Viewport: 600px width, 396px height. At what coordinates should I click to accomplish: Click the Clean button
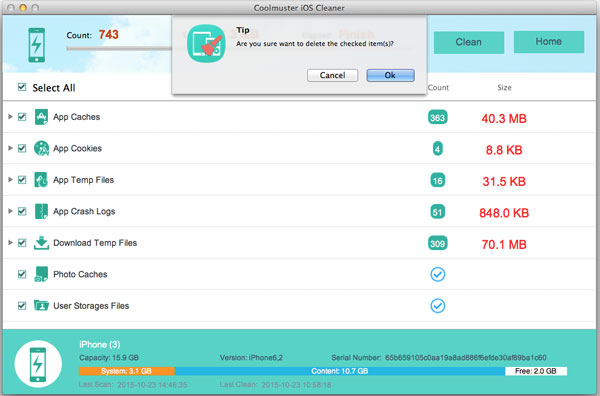pyautogui.click(x=469, y=42)
